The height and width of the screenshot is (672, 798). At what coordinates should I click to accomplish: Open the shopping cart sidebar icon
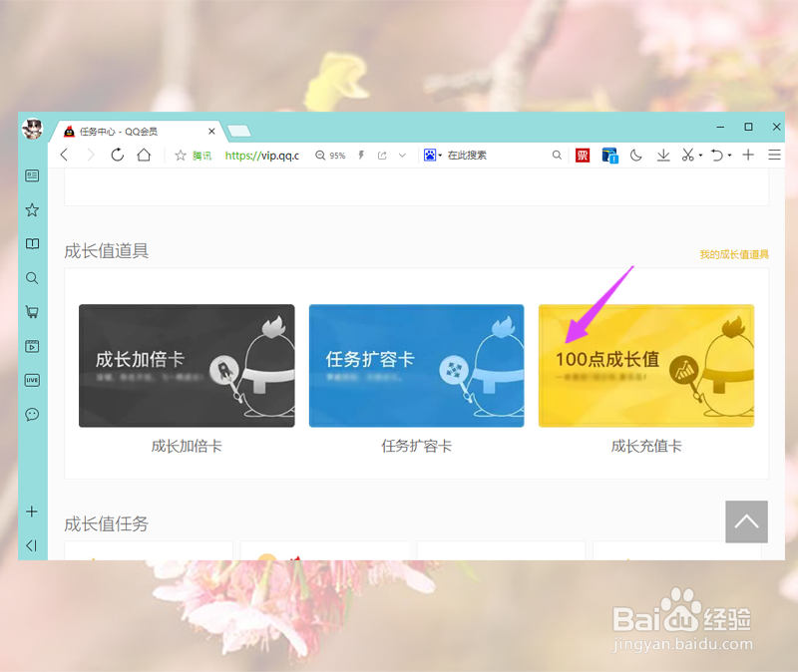pyautogui.click(x=32, y=312)
